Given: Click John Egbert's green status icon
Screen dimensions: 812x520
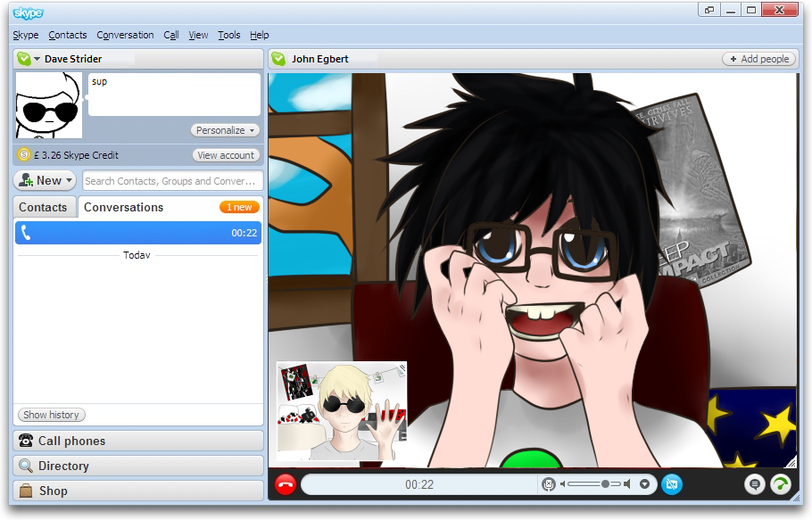Looking at the screenshot, I should (x=278, y=59).
